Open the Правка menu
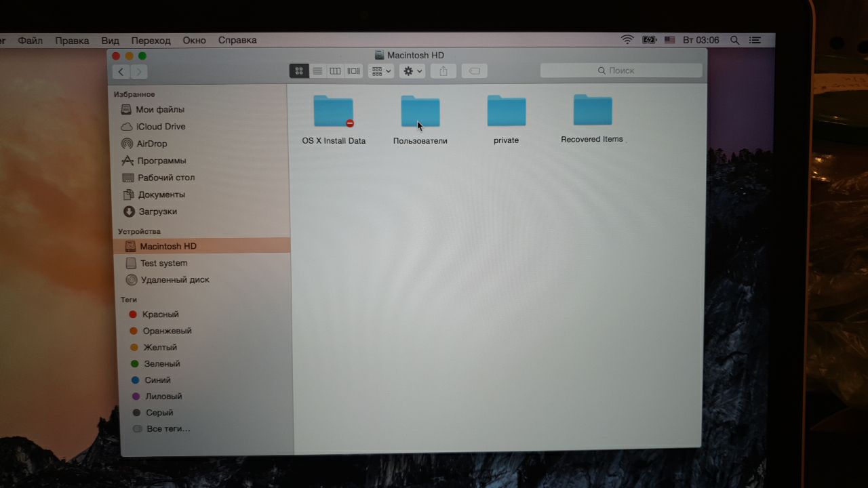This screenshot has width=868, height=488. tap(72, 41)
